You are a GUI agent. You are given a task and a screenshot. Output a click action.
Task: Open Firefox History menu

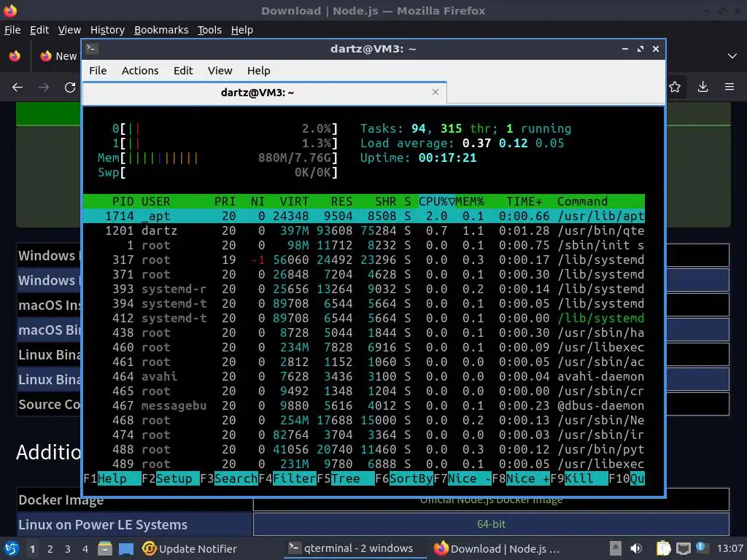107,30
